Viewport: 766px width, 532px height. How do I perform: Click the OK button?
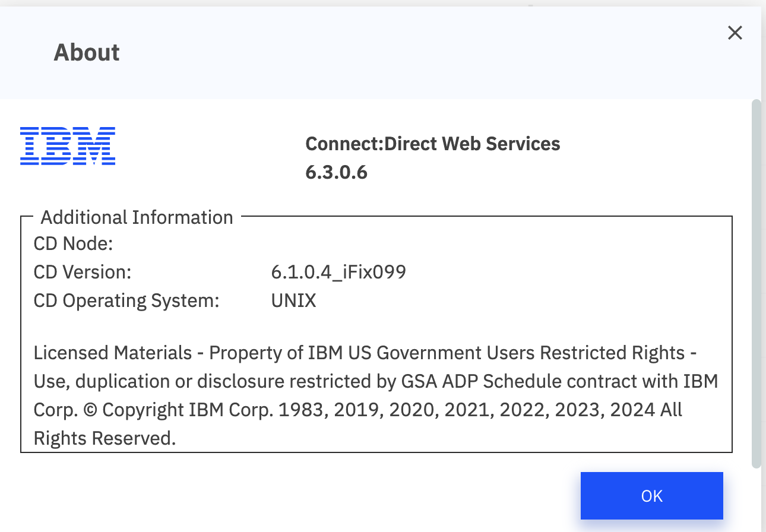click(651, 496)
